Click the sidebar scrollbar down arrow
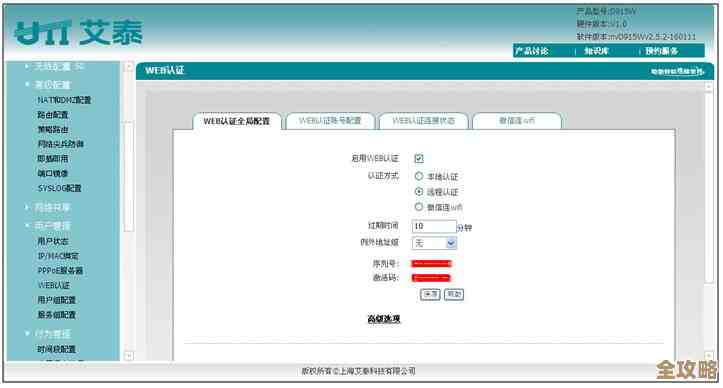723x388 pixels. coord(129,356)
